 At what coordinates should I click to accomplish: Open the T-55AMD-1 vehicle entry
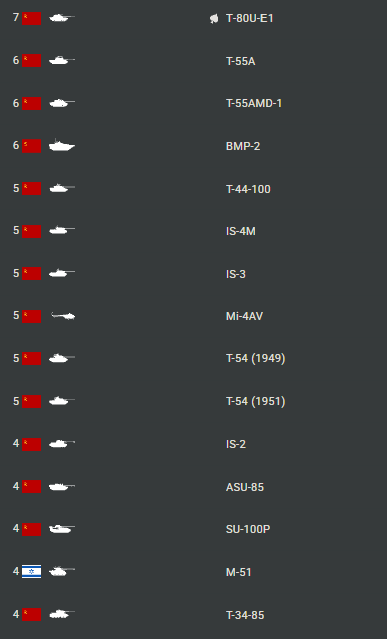[254, 103]
